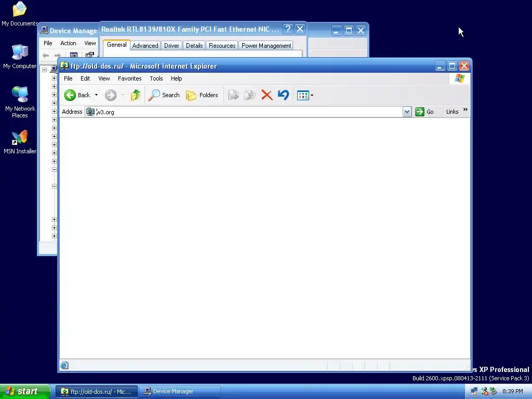Viewport: 532px width, 399px height.
Task: Click the Safely Remove Hardware tray icon
Action: click(x=494, y=392)
